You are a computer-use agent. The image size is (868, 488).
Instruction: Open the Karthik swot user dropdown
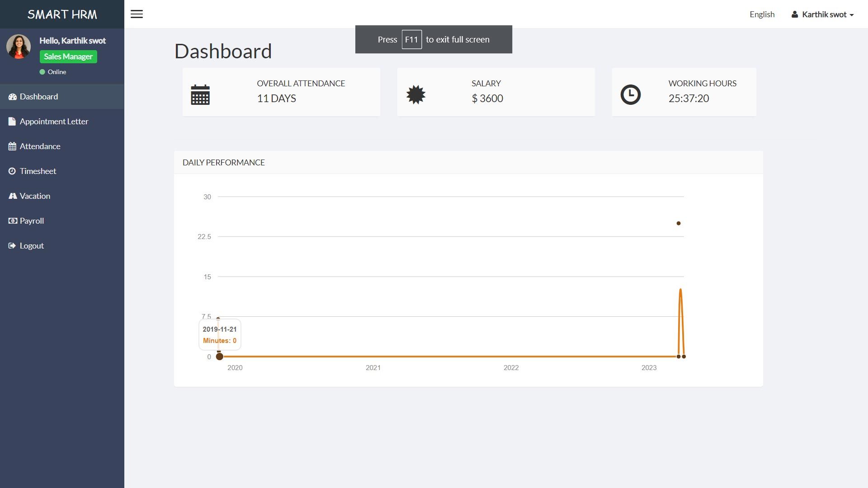[823, 14]
